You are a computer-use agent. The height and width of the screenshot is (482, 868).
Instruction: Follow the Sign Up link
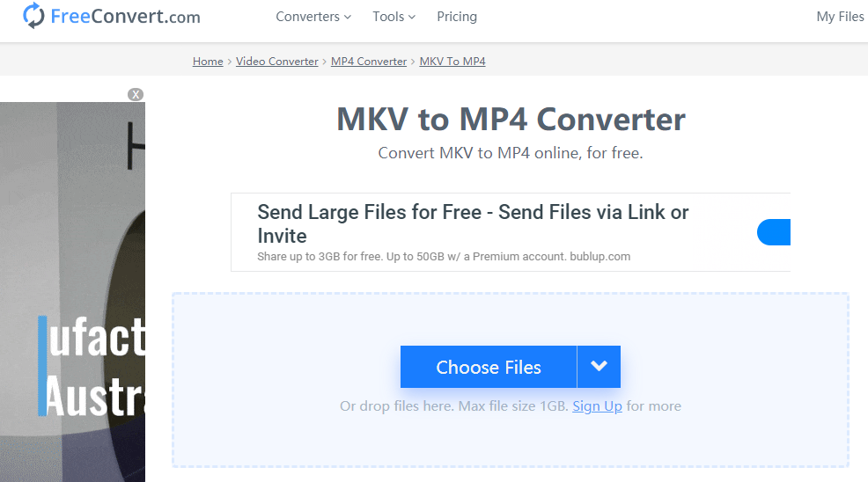click(597, 406)
